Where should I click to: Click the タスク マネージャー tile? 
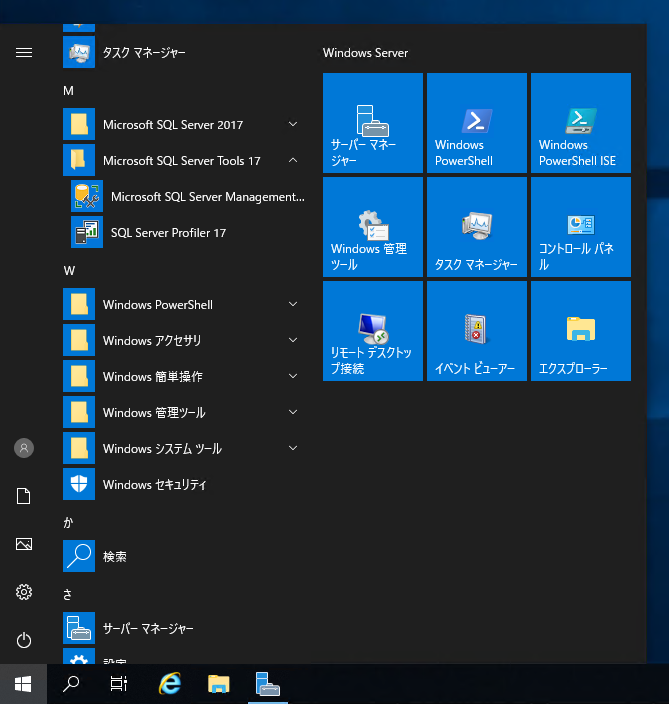(x=476, y=227)
